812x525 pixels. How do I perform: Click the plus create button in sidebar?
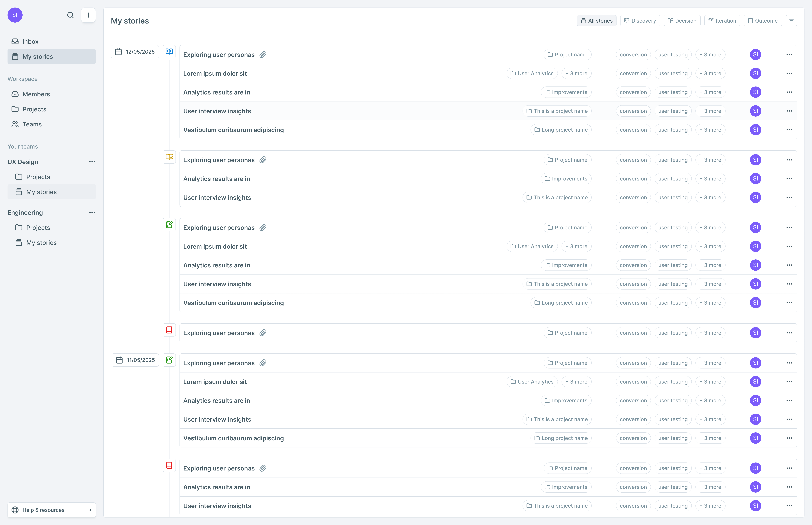88,15
